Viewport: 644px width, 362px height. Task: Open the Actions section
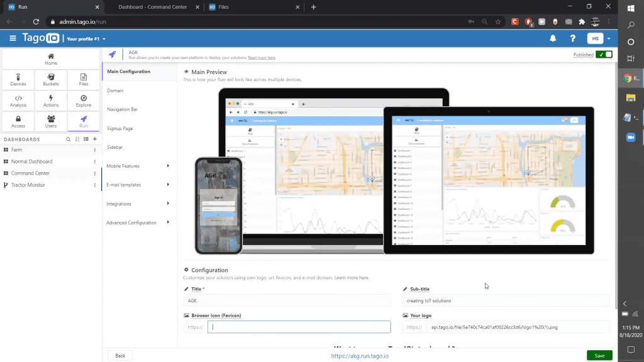coord(51,101)
